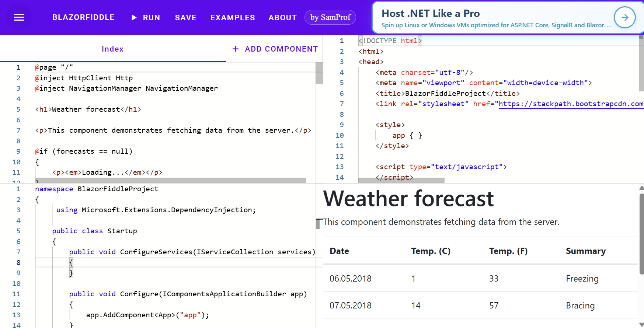644x328 pixels.
Task: Follow the stackpath.bootstrapcdn.com stylesheet link
Action: pyautogui.click(x=571, y=104)
